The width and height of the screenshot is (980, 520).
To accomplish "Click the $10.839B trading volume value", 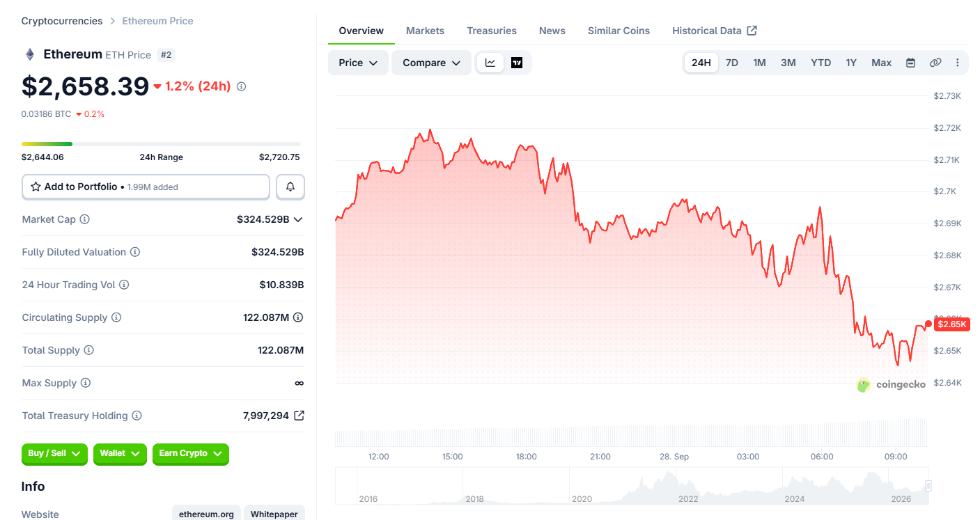I will [x=281, y=285].
